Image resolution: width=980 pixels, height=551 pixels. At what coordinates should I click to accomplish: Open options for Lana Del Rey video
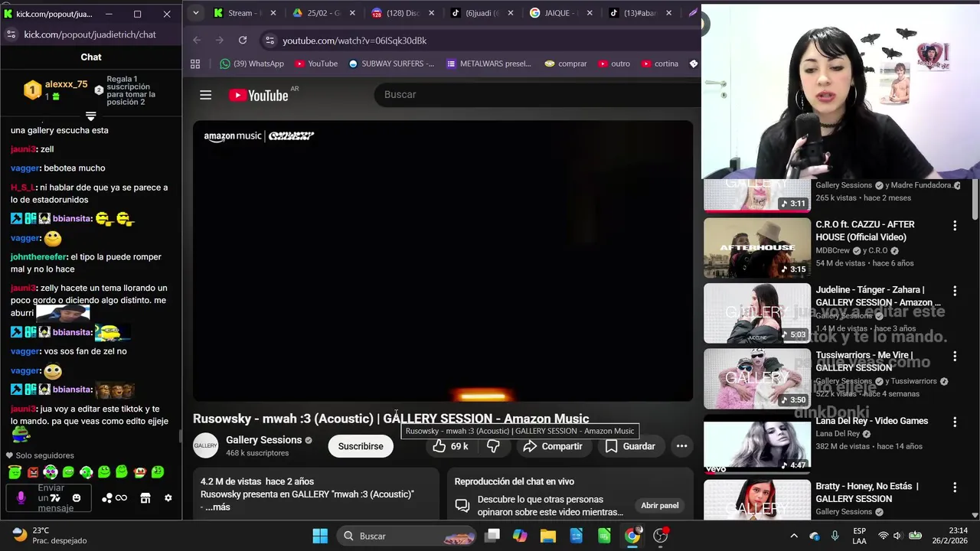coord(955,422)
